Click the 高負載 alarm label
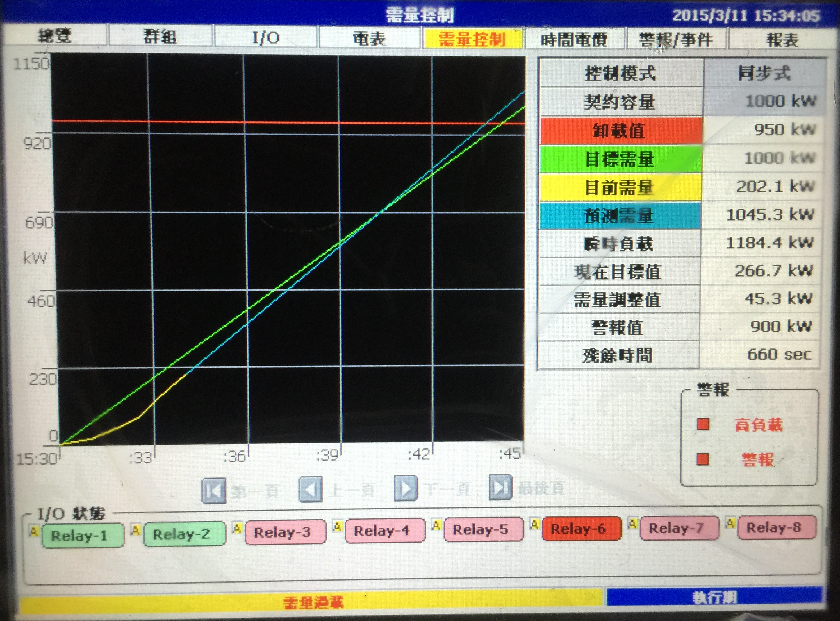Image resolution: width=840 pixels, height=621 pixels. tap(758, 425)
